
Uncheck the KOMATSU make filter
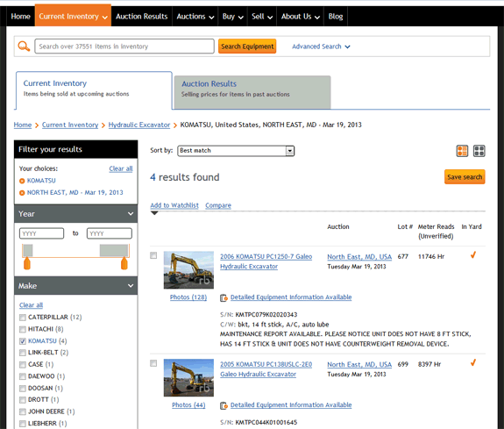[x=23, y=341]
